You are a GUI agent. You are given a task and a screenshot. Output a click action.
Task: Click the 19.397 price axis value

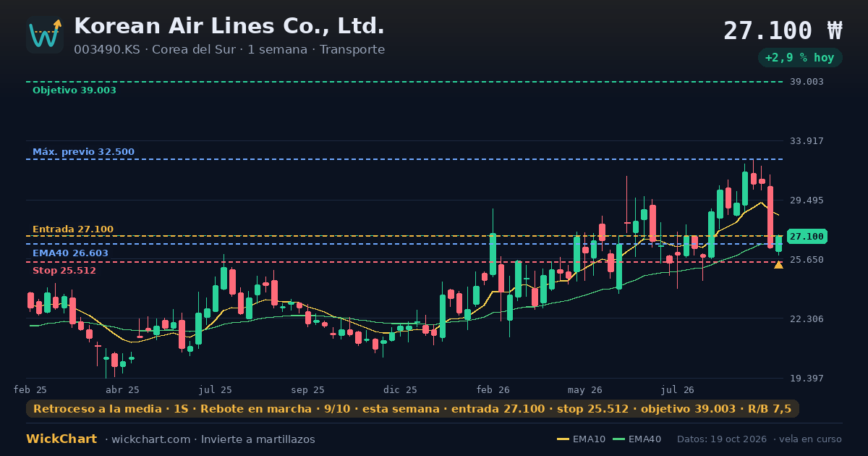[x=807, y=379]
